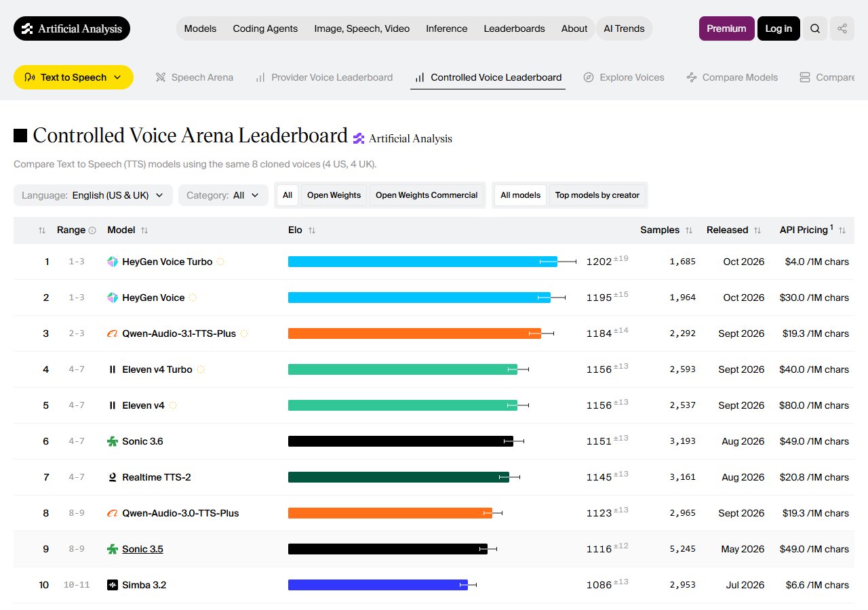Open the Models nav menu
This screenshot has width=868, height=610.
point(200,28)
